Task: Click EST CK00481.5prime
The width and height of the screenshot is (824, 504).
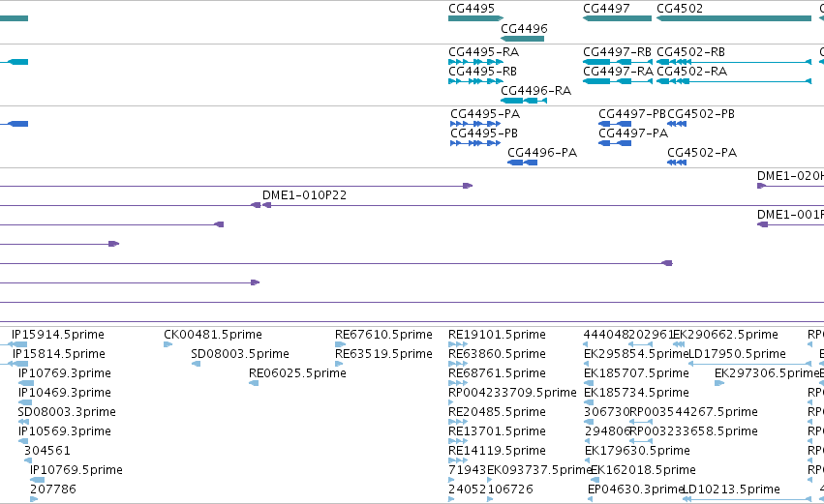Action: coord(213,335)
